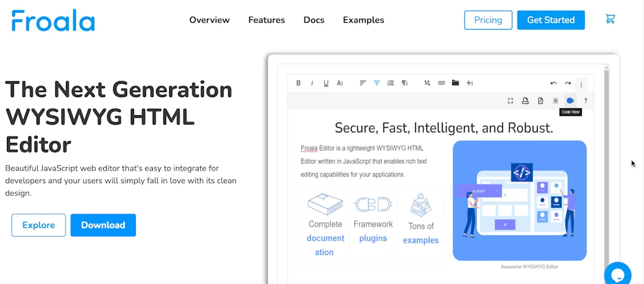
Task: Open the Docs menu item
Action: [x=314, y=20]
